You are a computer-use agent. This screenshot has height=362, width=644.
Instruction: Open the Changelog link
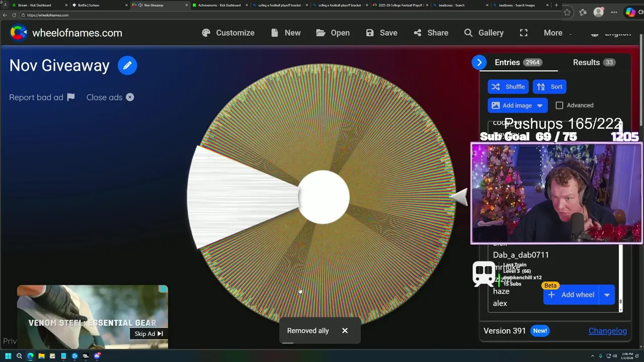pos(608,331)
